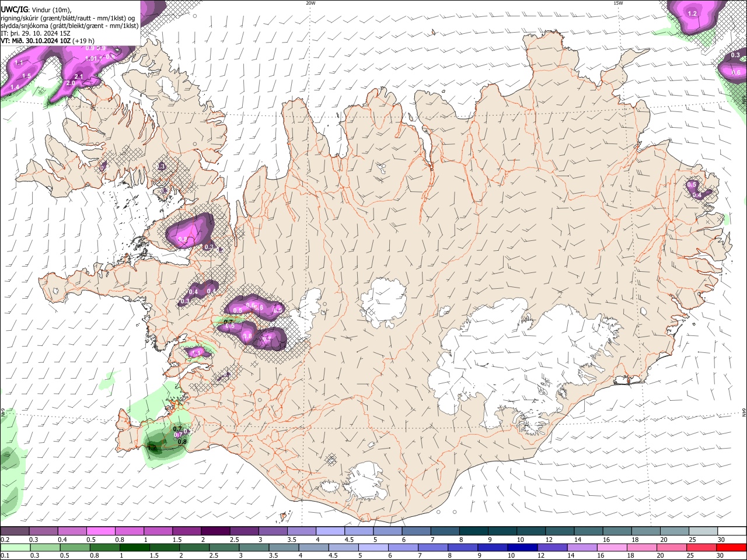The width and height of the screenshot is (747, 560).
Task: Click the '(+19 h)' forecast offset text
Action: pyautogui.click(x=83, y=41)
